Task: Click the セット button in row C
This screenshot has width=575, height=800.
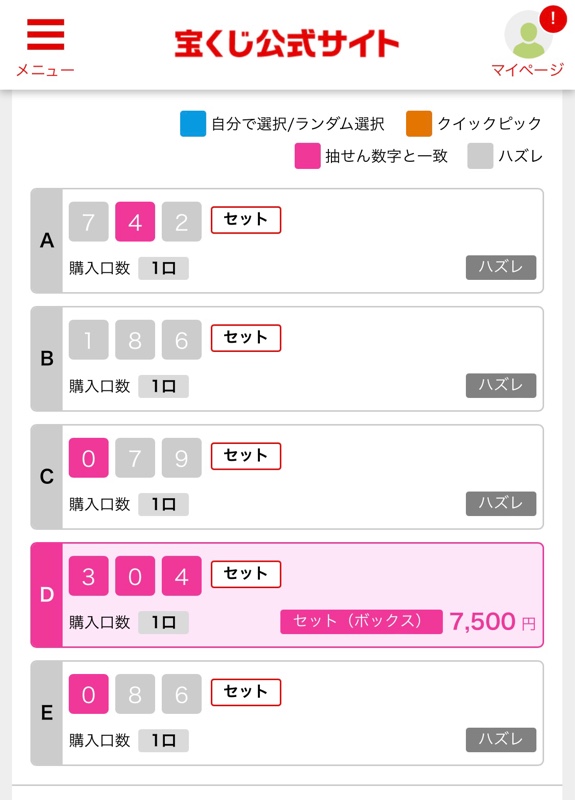Action: coord(246,456)
